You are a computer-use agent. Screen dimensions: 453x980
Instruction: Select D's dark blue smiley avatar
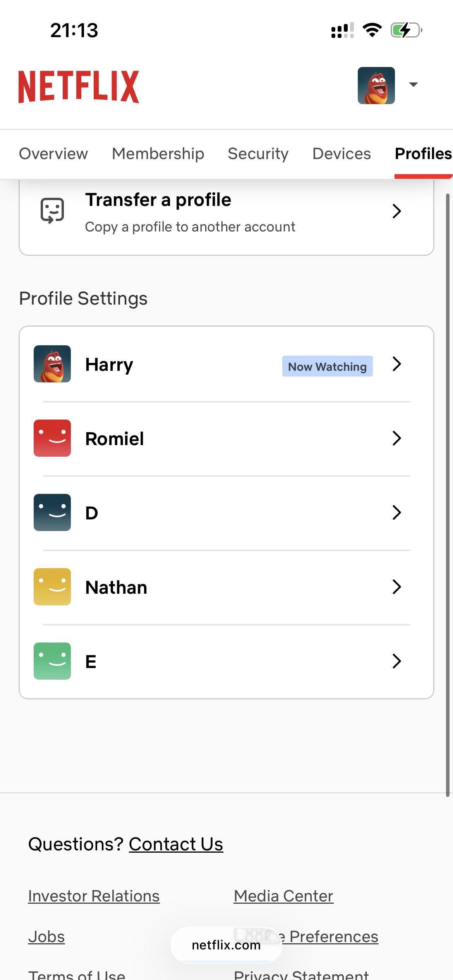[x=52, y=512]
